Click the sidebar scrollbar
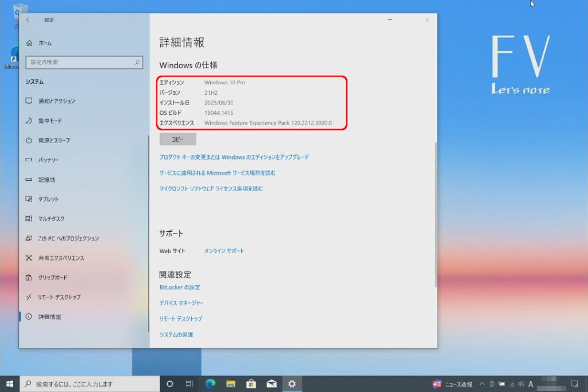 [149, 233]
